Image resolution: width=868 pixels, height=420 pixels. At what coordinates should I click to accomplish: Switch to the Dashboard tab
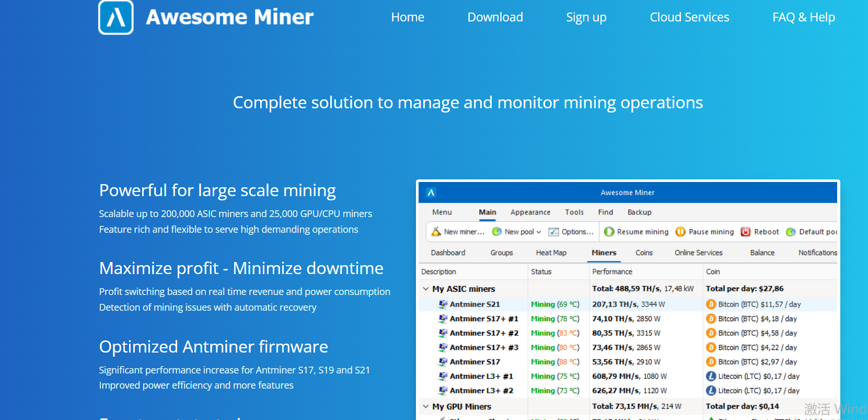pyautogui.click(x=448, y=253)
